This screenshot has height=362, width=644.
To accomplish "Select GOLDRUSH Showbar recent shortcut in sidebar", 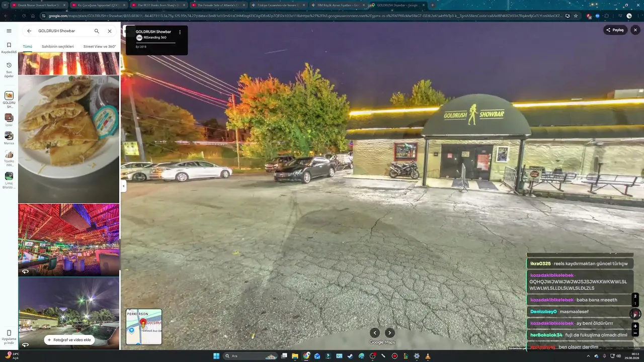I will coord(9,100).
